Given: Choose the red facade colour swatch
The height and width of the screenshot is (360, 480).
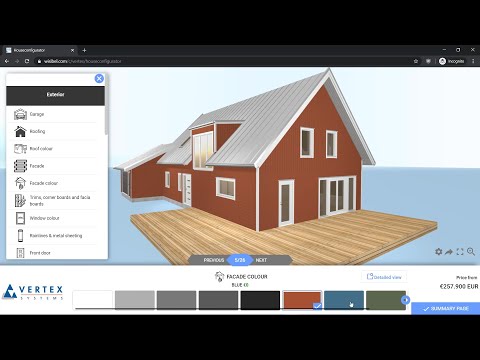Looking at the screenshot, I should (302, 300).
